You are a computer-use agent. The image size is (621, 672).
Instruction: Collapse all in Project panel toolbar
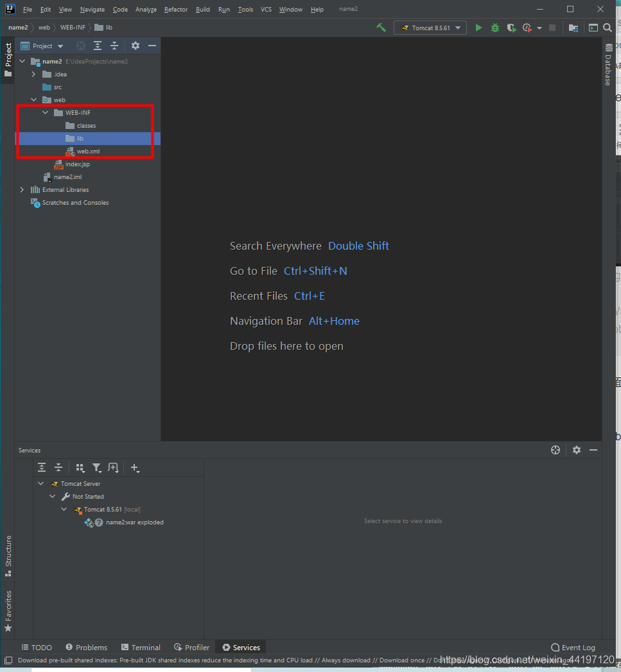114,46
